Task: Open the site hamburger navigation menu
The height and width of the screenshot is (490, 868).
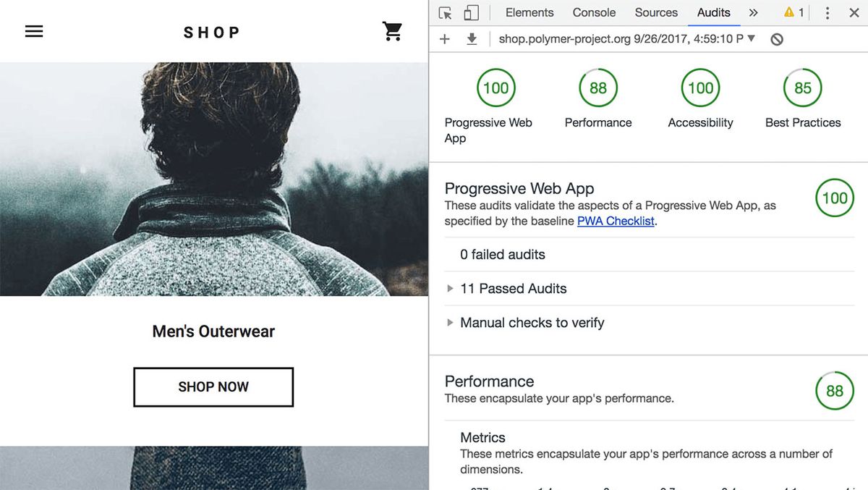Action: pos(33,31)
